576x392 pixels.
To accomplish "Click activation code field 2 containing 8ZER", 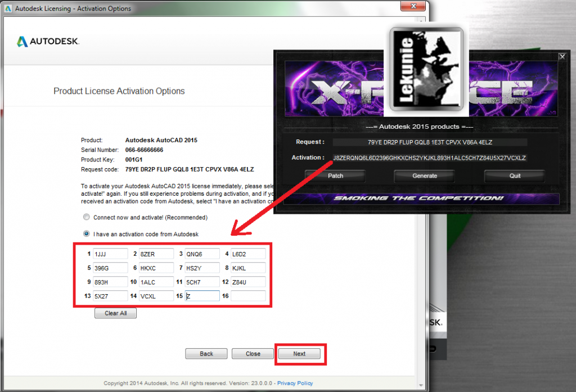I will (156, 254).
